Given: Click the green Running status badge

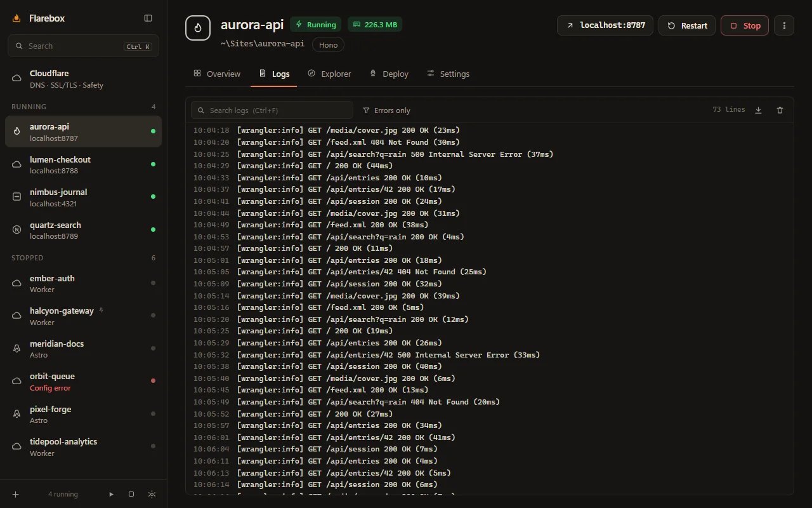Looking at the screenshot, I should [x=315, y=25].
